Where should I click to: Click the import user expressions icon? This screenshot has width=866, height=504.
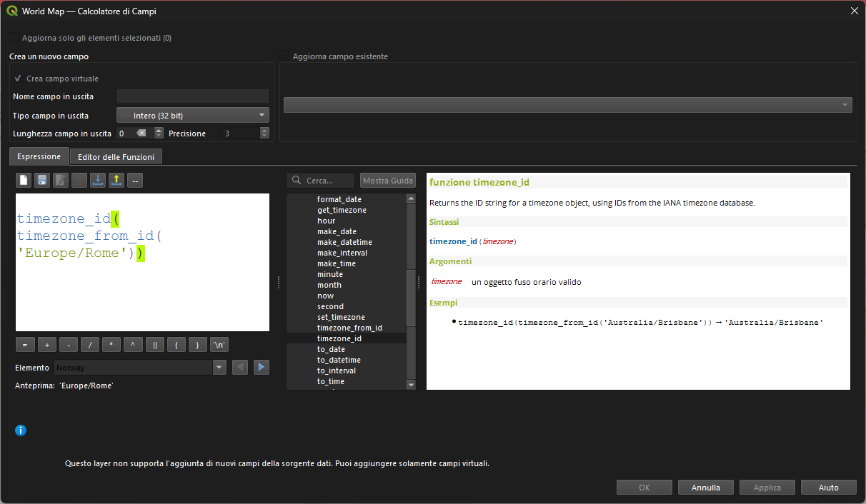pyautogui.click(x=98, y=181)
